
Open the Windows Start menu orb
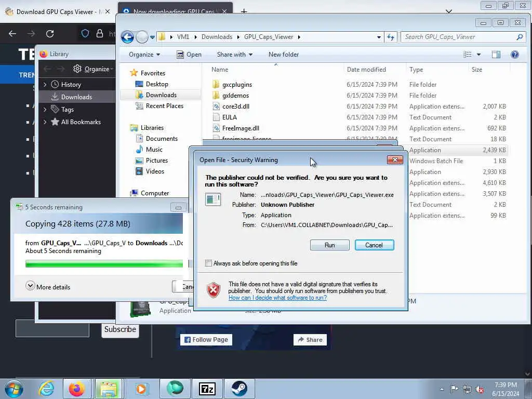(14, 389)
